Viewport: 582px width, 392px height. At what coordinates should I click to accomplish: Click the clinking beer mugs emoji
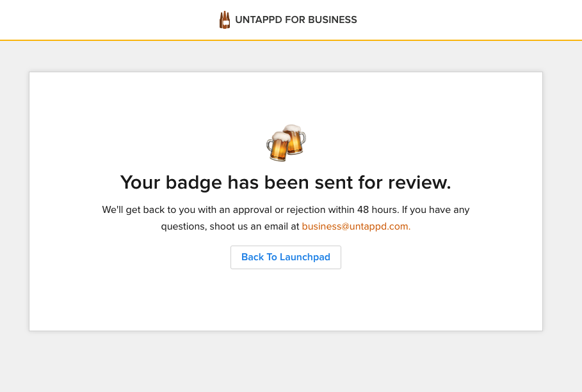[286, 143]
